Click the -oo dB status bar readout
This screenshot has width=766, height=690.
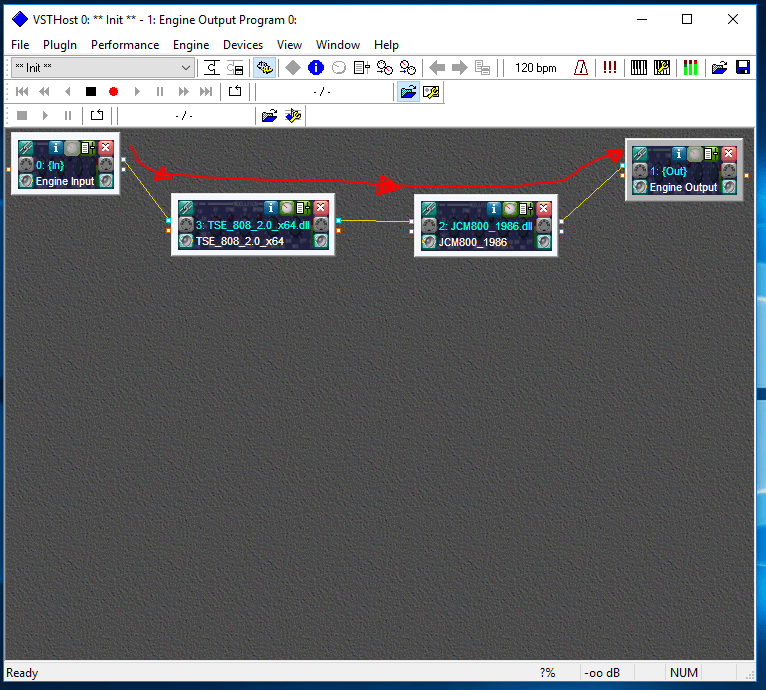[x=602, y=673]
